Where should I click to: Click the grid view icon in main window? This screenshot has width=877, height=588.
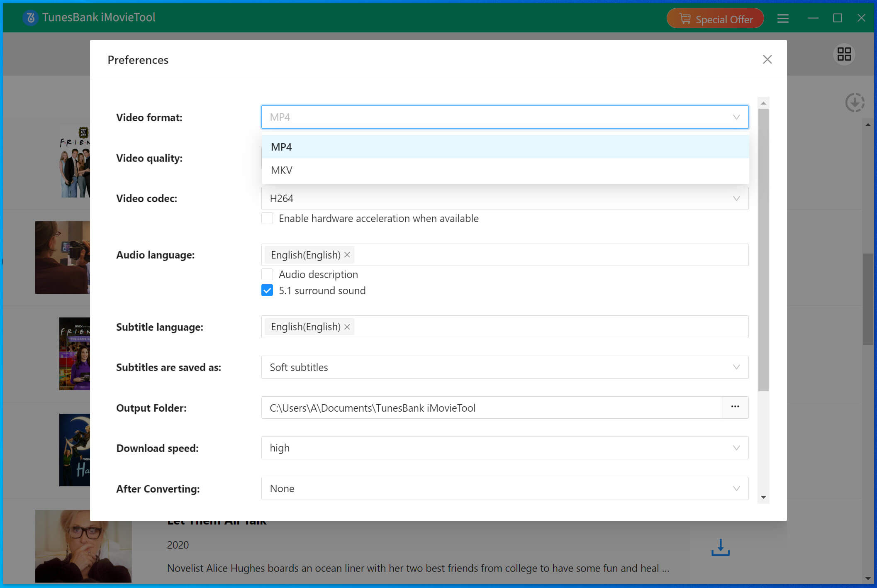[x=844, y=54]
